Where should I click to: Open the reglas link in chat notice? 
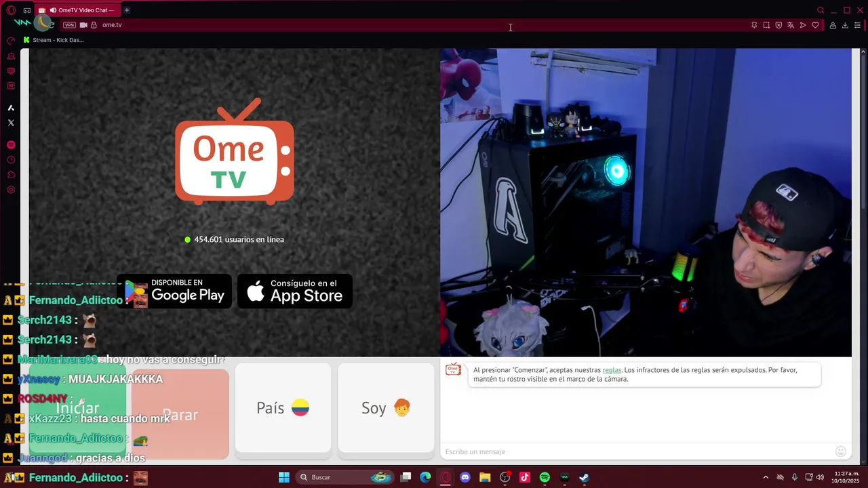[x=612, y=370]
